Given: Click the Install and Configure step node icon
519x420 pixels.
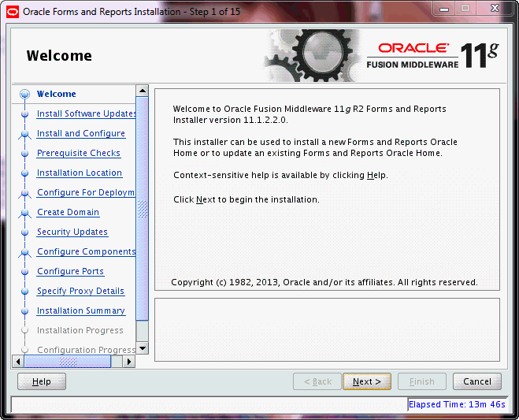Looking at the screenshot, I should [x=24, y=134].
